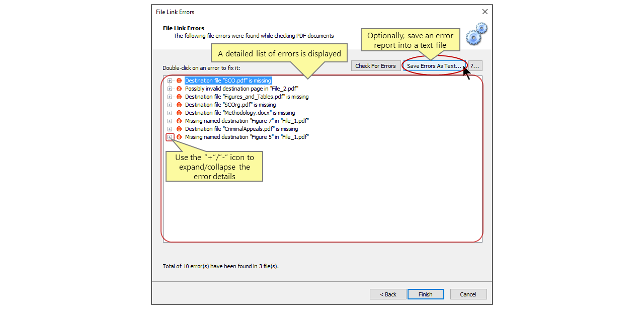Click Save Errors As Text
This screenshot has width=644, height=310.
(434, 65)
